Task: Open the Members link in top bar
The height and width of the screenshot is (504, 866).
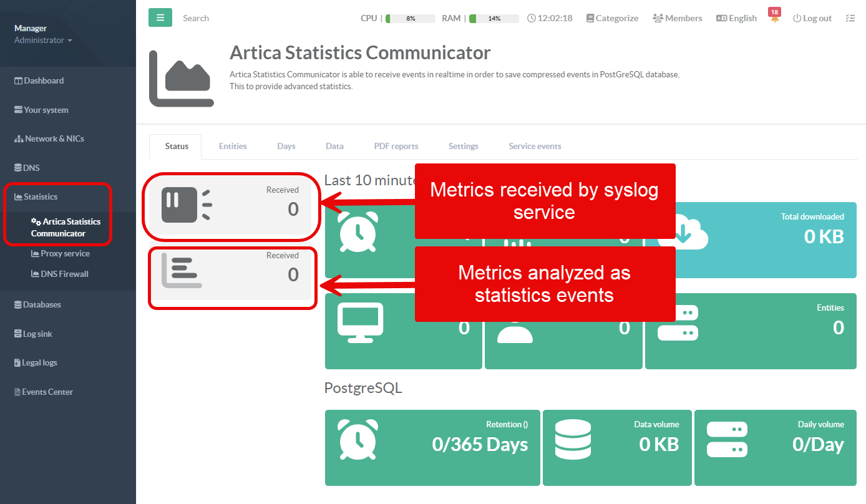Action: (677, 18)
